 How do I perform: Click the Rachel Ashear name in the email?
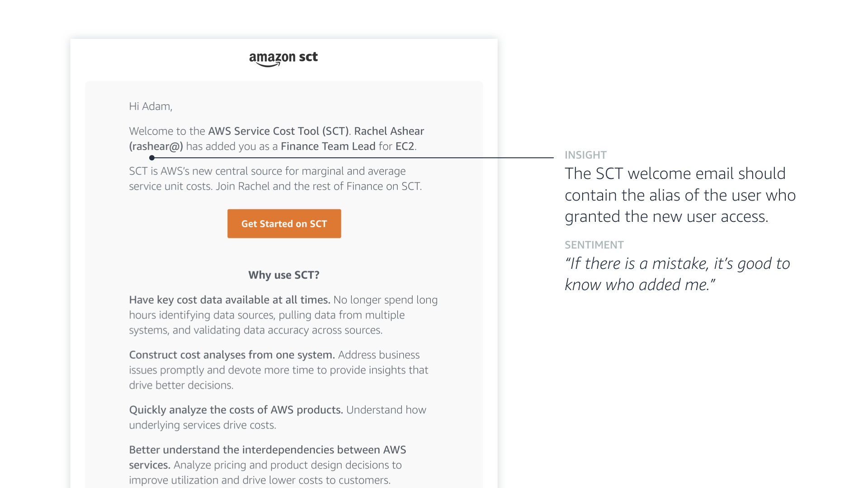tap(389, 131)
